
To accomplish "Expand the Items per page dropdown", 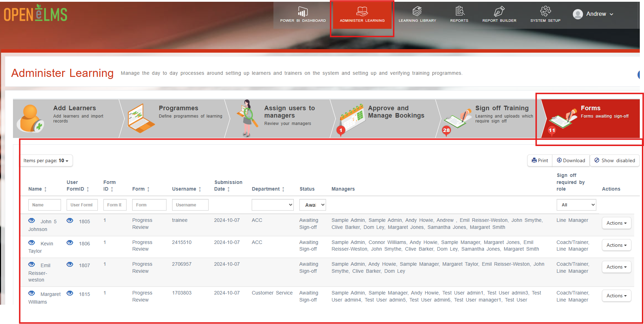I will [x=46, y=160].
